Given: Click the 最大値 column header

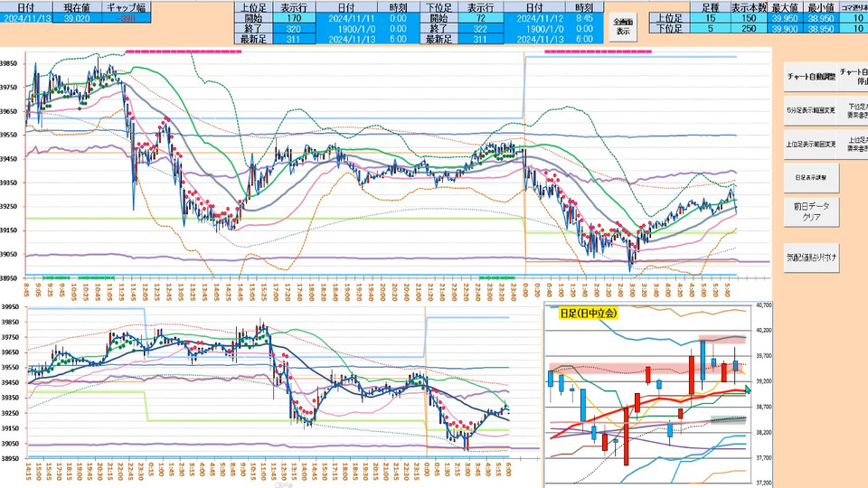Looking at the screenshot, I should click(x=786, y=8).
